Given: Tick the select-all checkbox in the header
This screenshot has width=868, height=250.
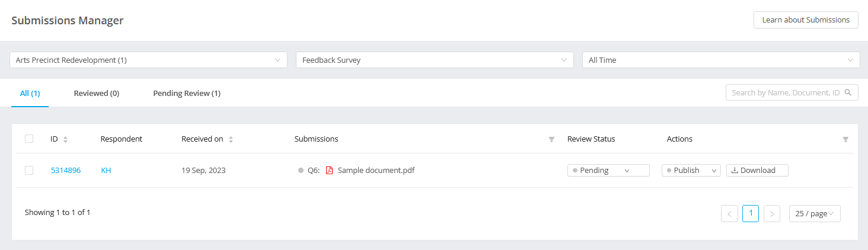Looking at the screenshot, I should (29, 139).
